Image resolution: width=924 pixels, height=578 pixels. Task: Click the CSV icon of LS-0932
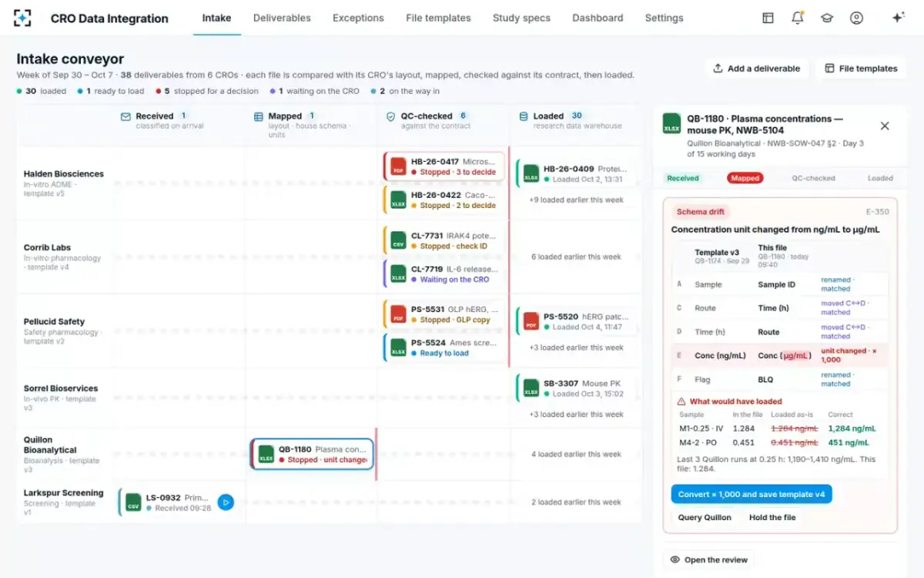click(x=133, y=502)
